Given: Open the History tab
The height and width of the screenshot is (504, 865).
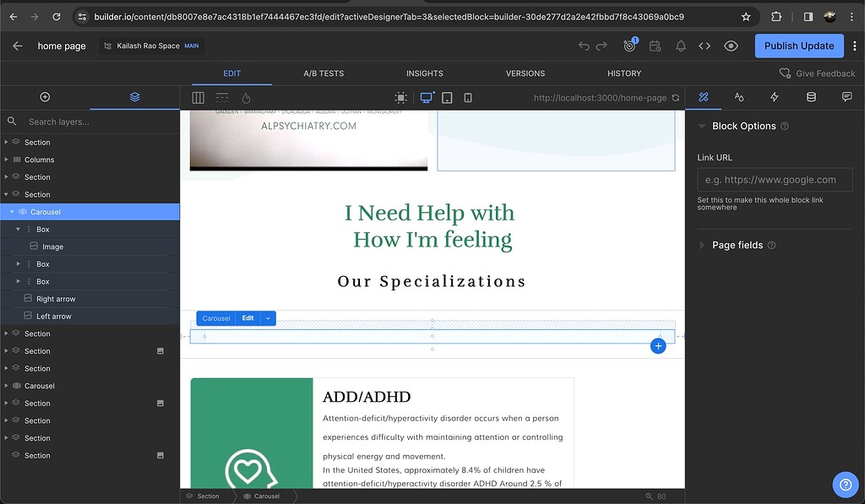Looking at the screenshot, I should point(624,73).
